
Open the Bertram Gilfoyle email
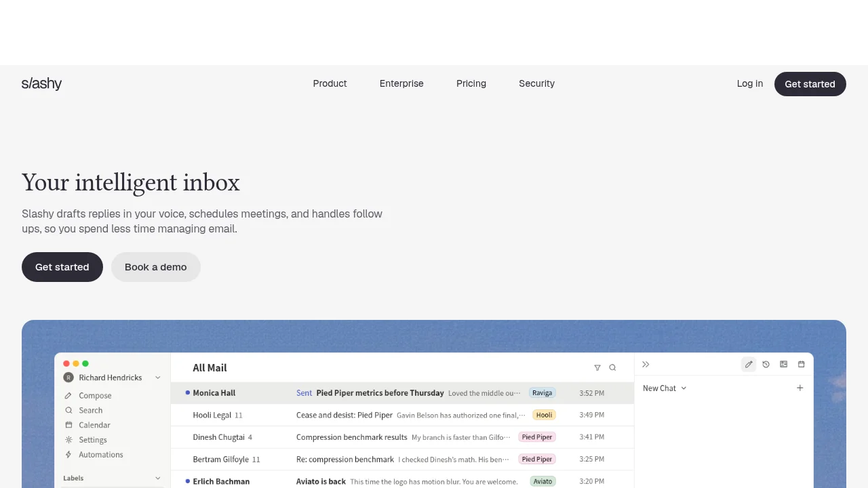[402, 460]
